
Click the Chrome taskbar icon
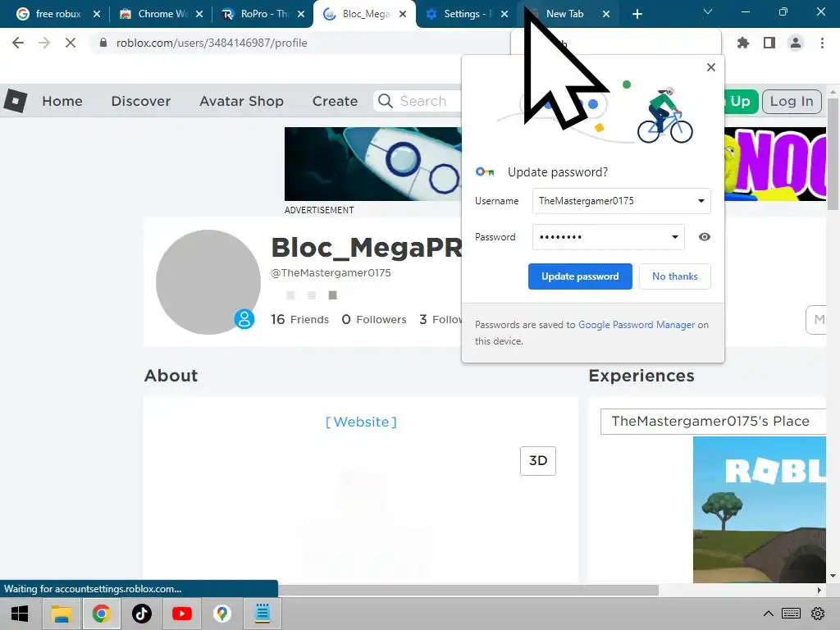[x=101, y=614]
